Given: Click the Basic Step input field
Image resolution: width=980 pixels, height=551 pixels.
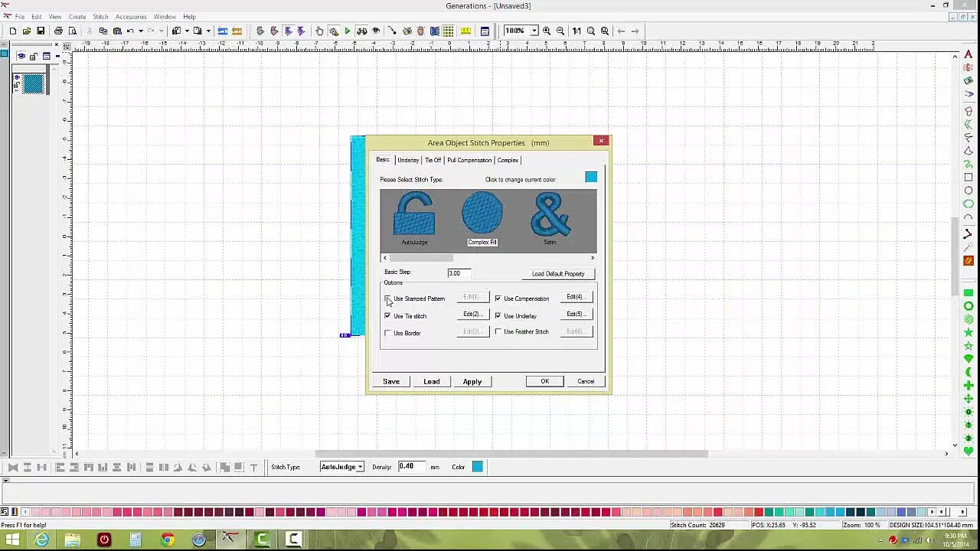Looking at the screenshot, I should click(x=459, y=273).
